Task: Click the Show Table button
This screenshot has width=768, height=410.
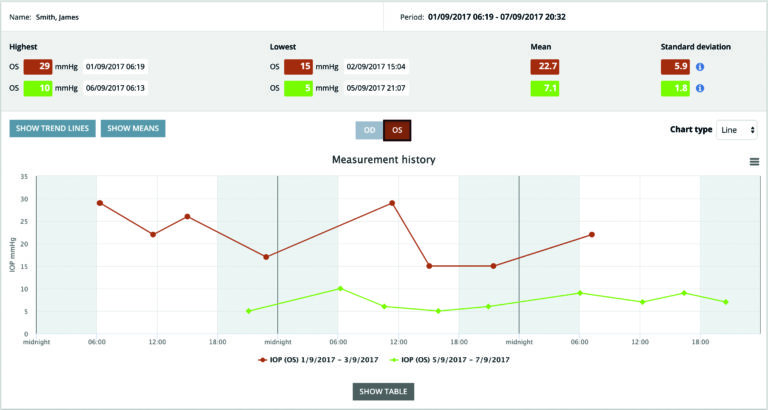Action: 383,391
